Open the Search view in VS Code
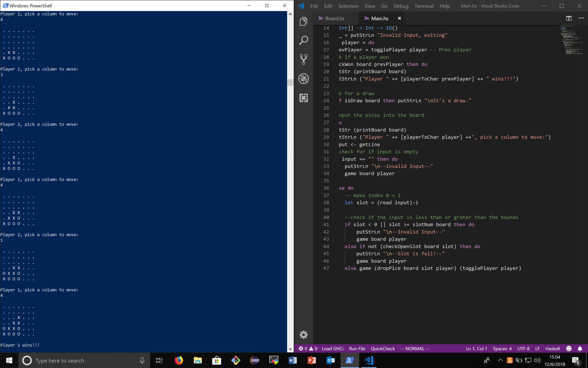The width and height of the screenshot is (588, 368). coord(303,40)
